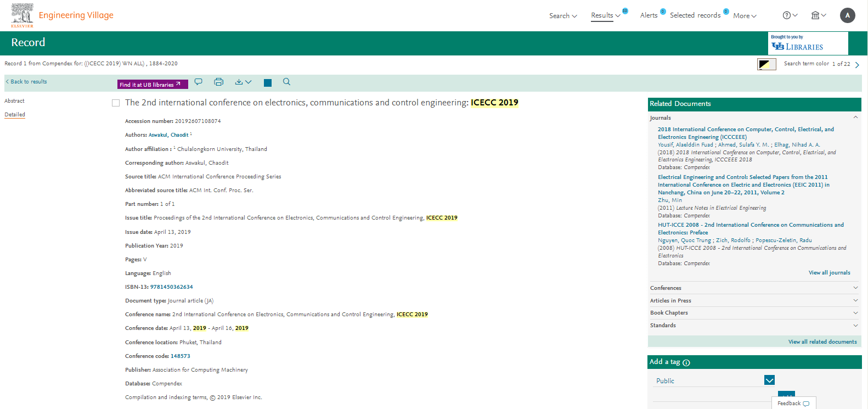
Task: Click accession number 20192607108074 text
Action: pos(198,121)
